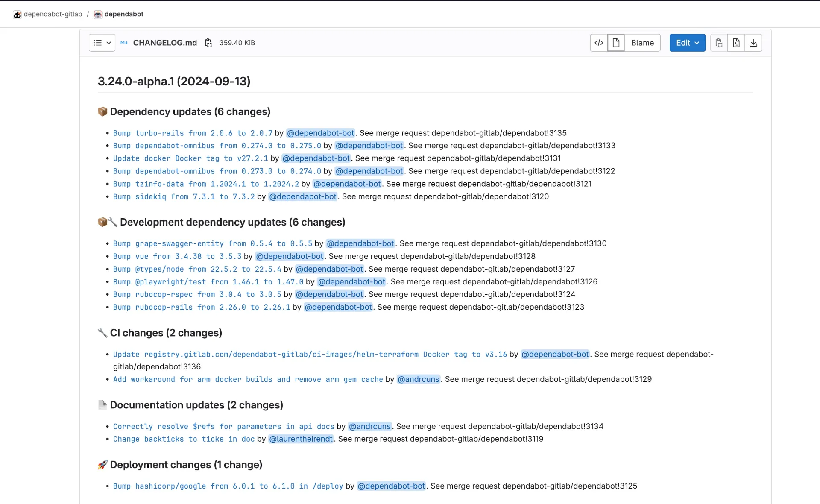The image size is (820, 504).
Task: Click the Markdown file type icon
Action: pos(124,43)
